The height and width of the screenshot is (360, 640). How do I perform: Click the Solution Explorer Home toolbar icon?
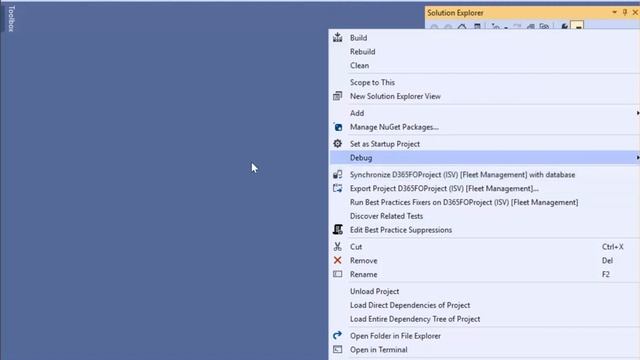click(462, 27)
